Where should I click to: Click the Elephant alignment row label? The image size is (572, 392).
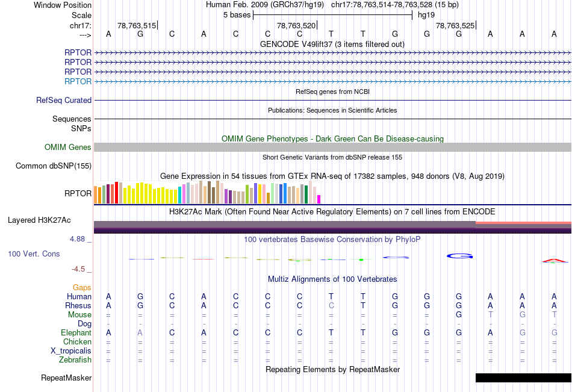click(76, 332)
